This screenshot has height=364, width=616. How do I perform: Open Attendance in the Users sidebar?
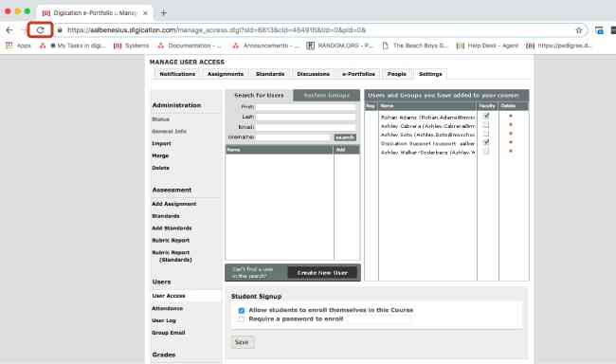pos(168,309)
